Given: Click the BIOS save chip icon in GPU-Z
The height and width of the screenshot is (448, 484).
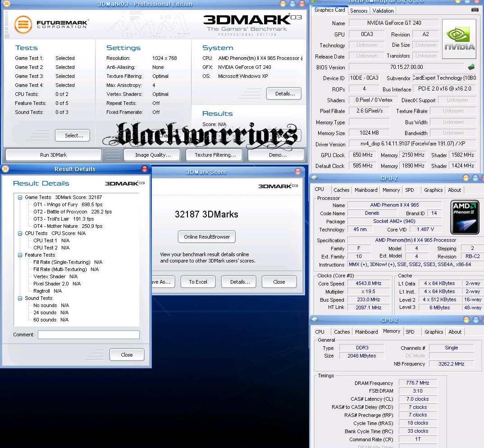Looking at the screenshot, I should coord(471,67).
